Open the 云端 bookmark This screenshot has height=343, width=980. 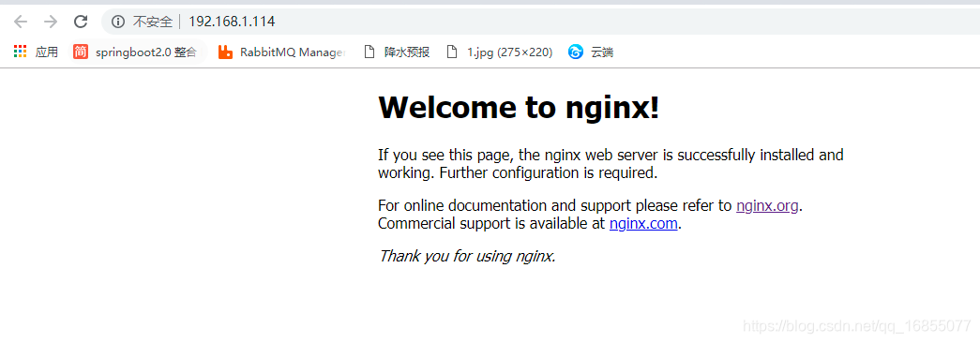591,52
